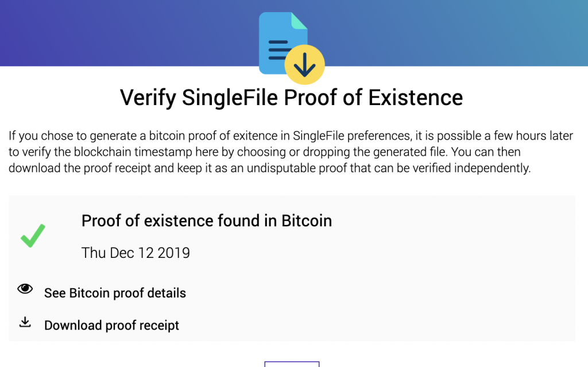Screen dimensions: 588x367
Task: Click the Proof of existence found in Bitcoin title
Action: tap(207, 221)
